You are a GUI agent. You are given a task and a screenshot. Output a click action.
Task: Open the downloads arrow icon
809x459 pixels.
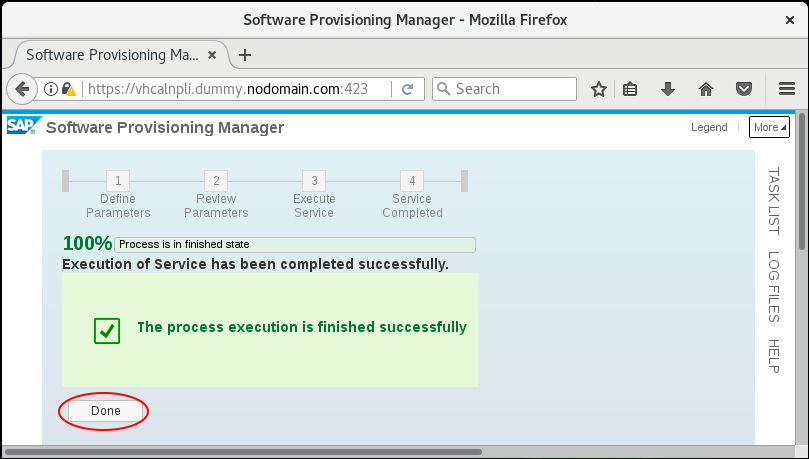[668, 89]
